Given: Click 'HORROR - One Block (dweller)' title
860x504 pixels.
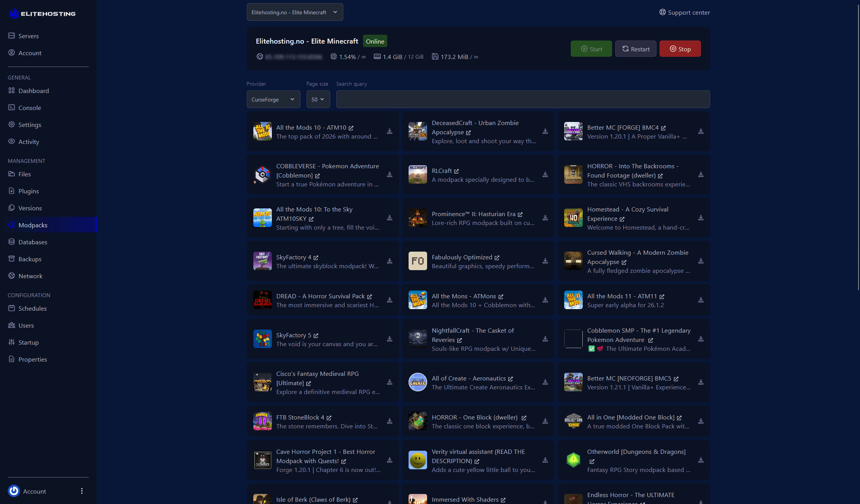Looking at the screenshot, I should [475, 417].
